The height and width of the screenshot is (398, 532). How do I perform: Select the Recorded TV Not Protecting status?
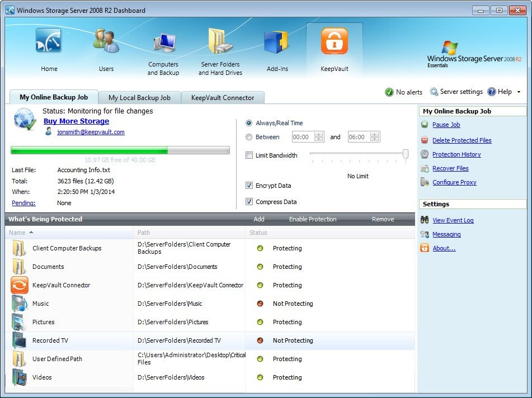coord(293,340)
